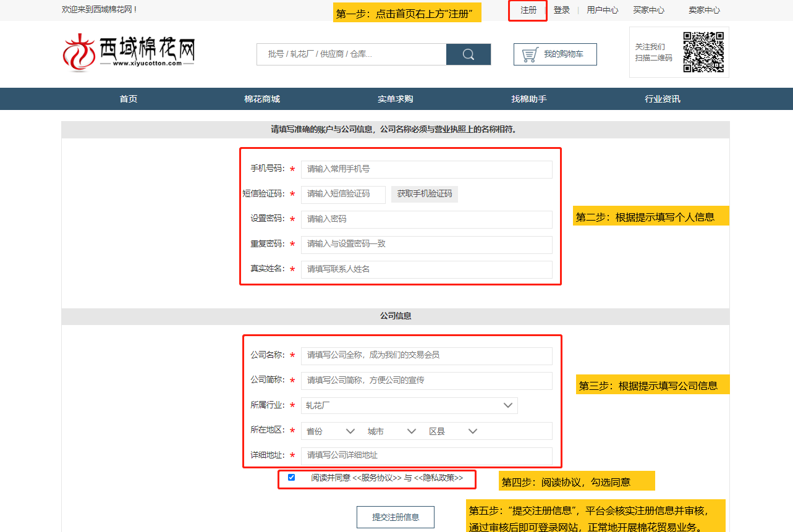Click the 公司名称 input field
793x532 pixels.
(426, 355)
